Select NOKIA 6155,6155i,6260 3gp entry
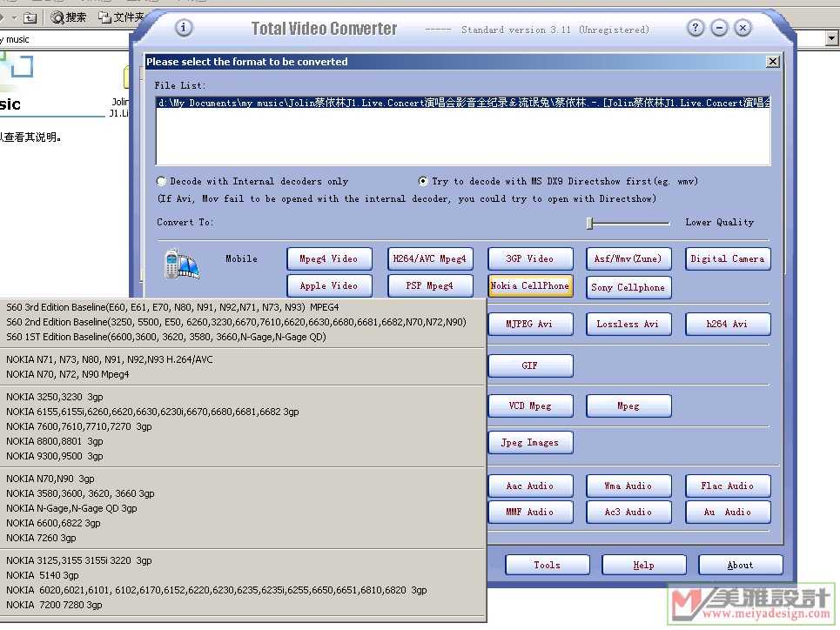The height and width of the screenshot is (630, 840). pyautogui.click(x=243, y=412)
